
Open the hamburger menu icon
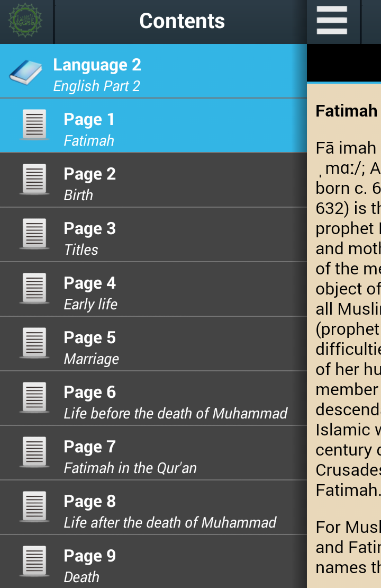click(x=332, y=21)
